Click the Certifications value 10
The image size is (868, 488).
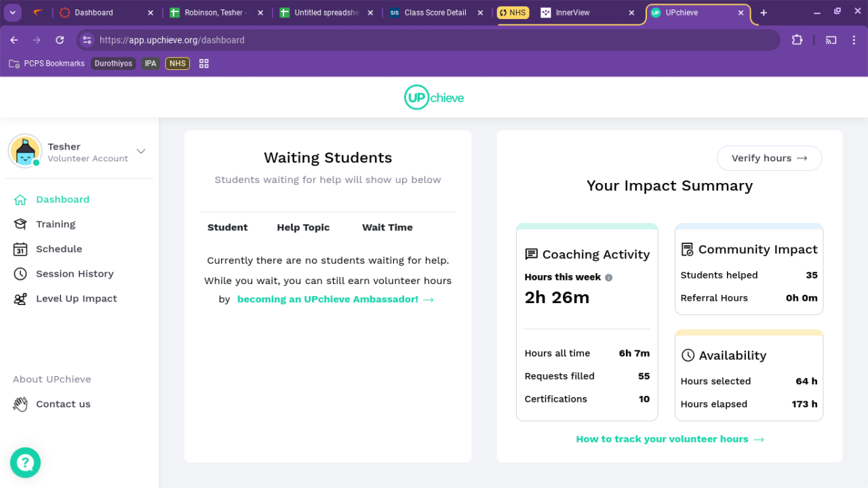pyautogui.click(x=644, y=399)
